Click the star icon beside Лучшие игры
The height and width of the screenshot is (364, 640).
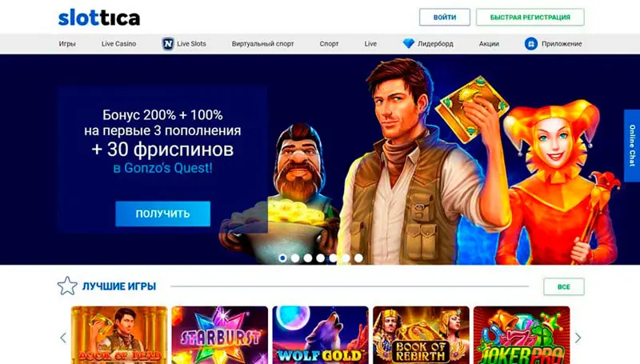pos(67,286)
